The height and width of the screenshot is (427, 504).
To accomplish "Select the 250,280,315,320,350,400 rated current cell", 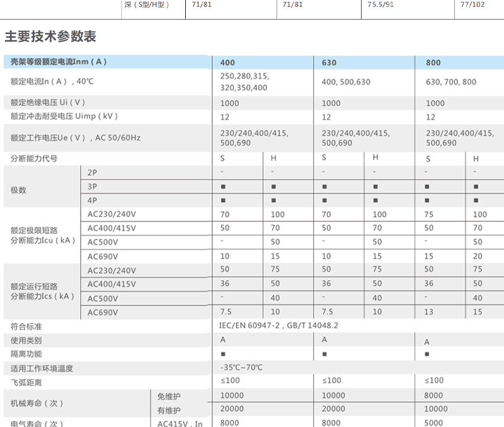I will pos(244,82).
